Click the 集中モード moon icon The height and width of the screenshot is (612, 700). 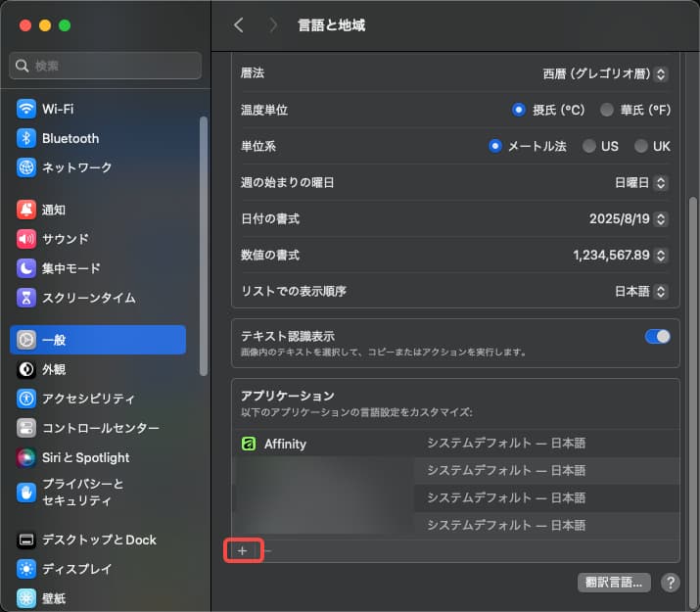[26, 268]
